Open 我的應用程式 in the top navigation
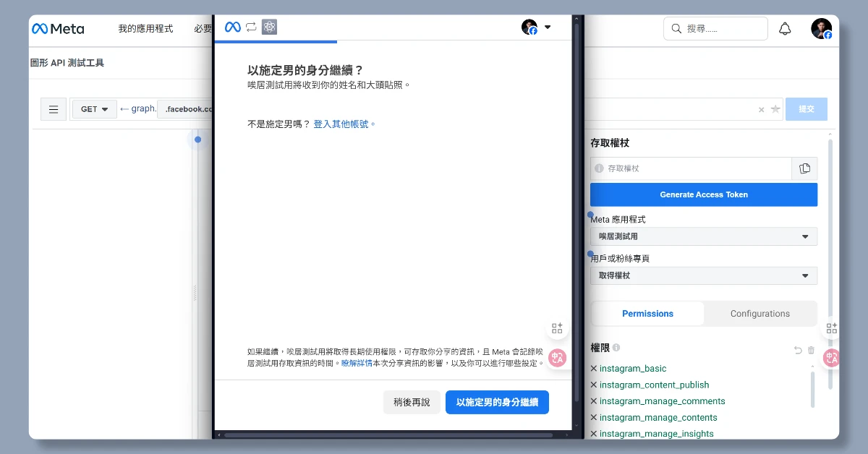This screenshot has width=868, height=454. point(145,29)
